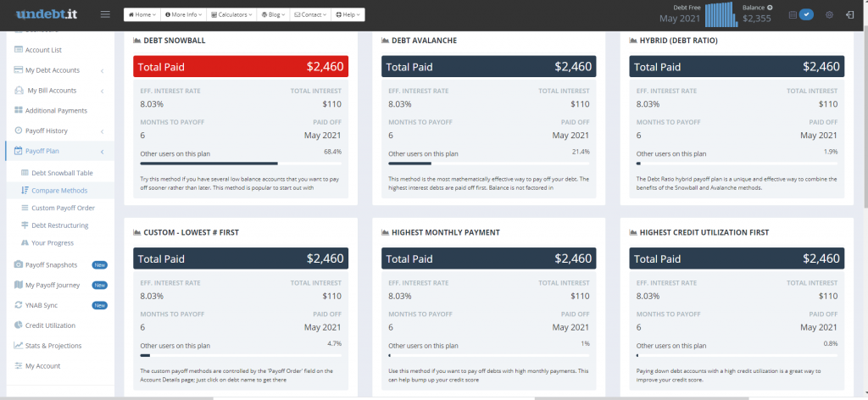Toggle the blue checkmark switch in the header
Viewport: 868px width, 400px height.
[807, 15]
